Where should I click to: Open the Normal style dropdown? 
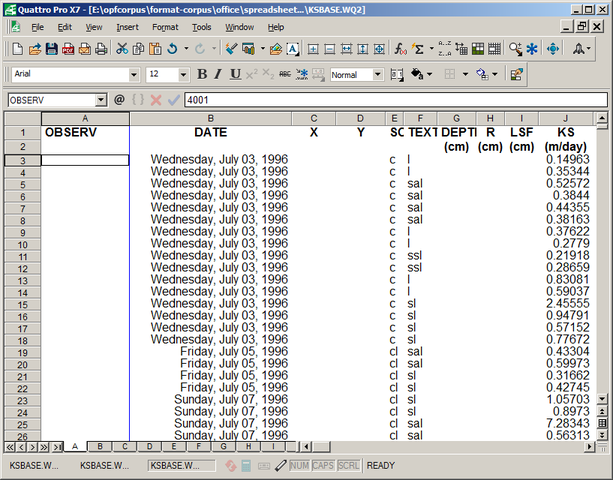tap(378, 74)
